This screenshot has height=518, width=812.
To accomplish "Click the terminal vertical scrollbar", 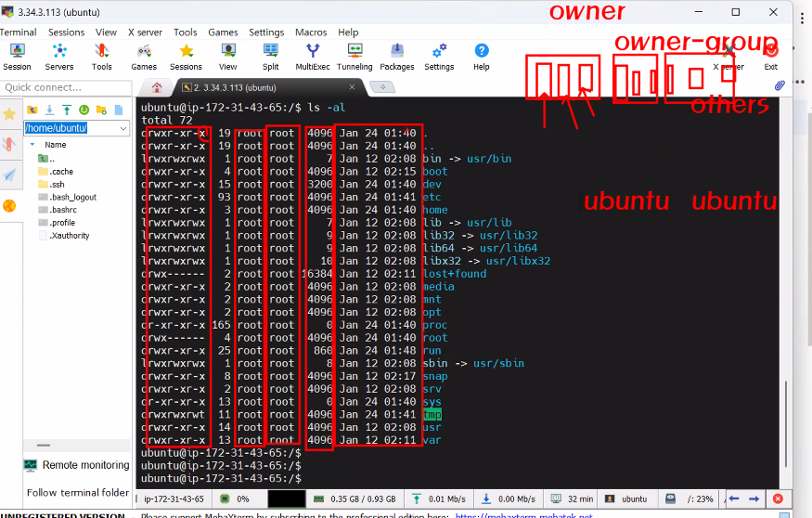I will [786, 423].
